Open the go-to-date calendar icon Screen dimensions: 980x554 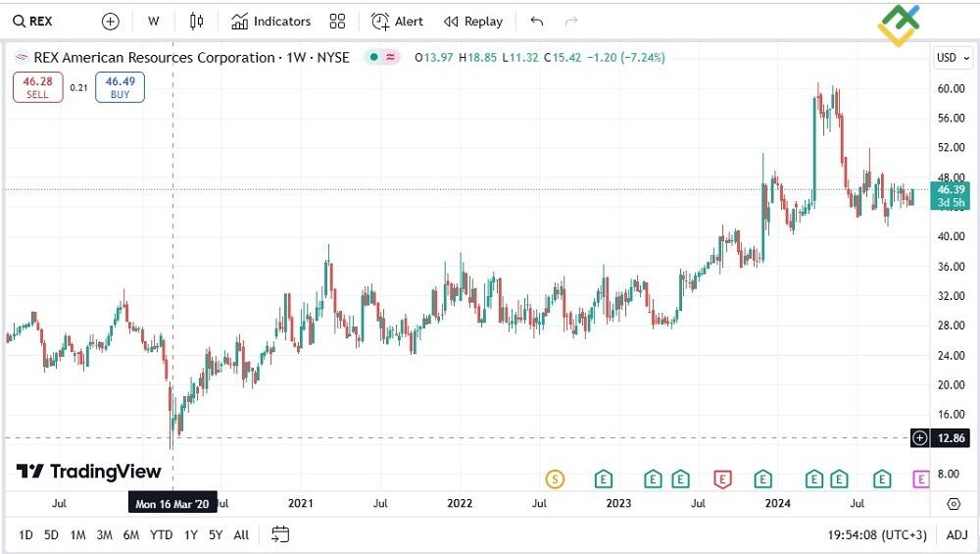(280, 534)
